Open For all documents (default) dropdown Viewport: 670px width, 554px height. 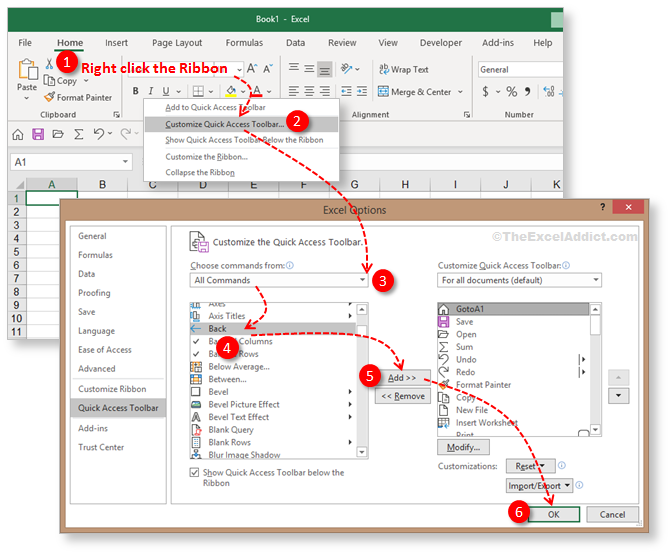pyautogui.click(x=519, y=280)
